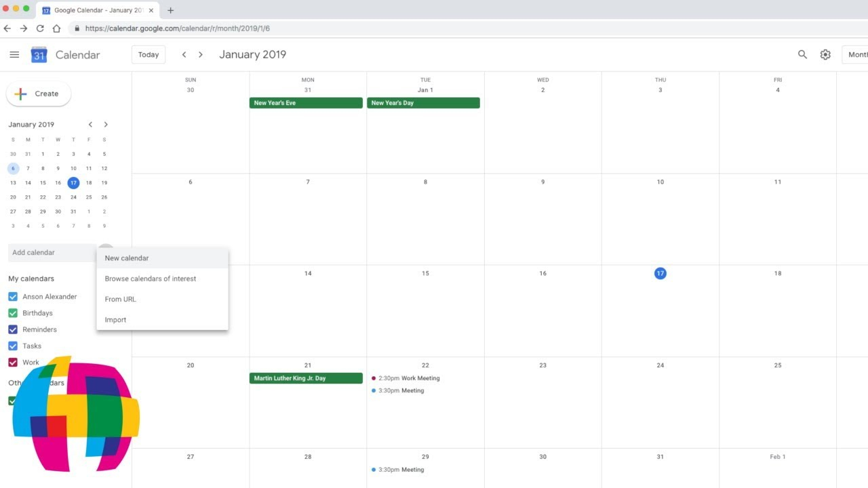Open the 3:30pm Meeting on the 29th
This screenshot has height=488, width=868.
pyautogui.click(x=397, y=470)
